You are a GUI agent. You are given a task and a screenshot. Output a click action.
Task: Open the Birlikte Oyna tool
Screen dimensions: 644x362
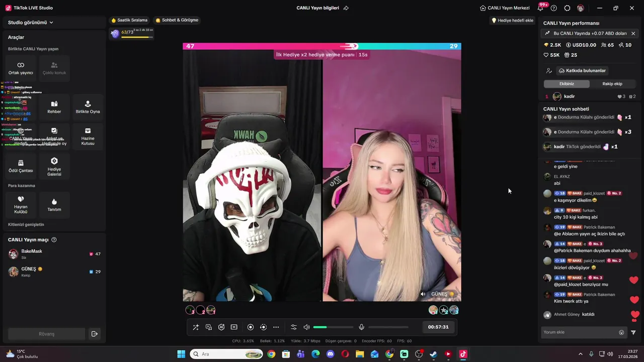88,107
